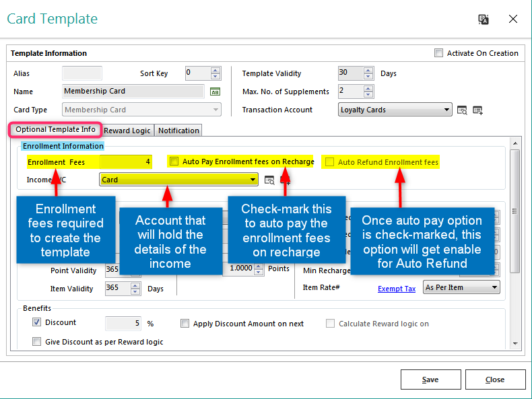The height and width of the screenshot is (399, 532).
Task: Click the translate icon in title bar
Action: 483,20
